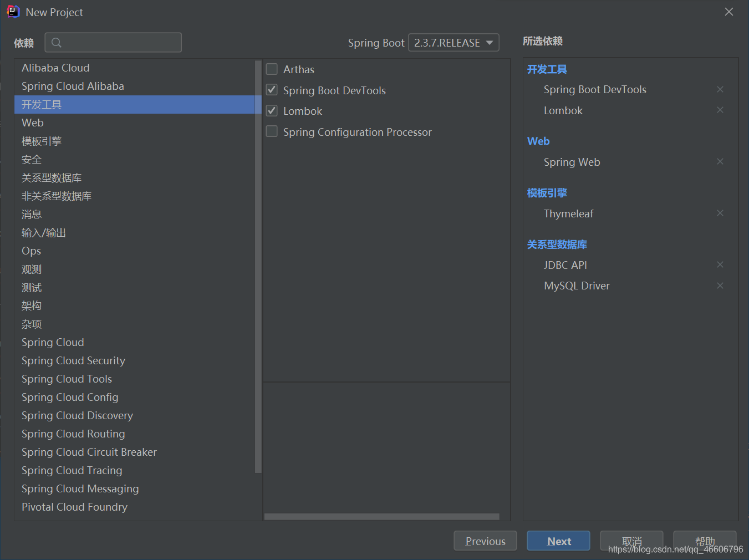The image size is (749, 560).
Task: Click the 帮助 help button
Action: click(705, 541)
